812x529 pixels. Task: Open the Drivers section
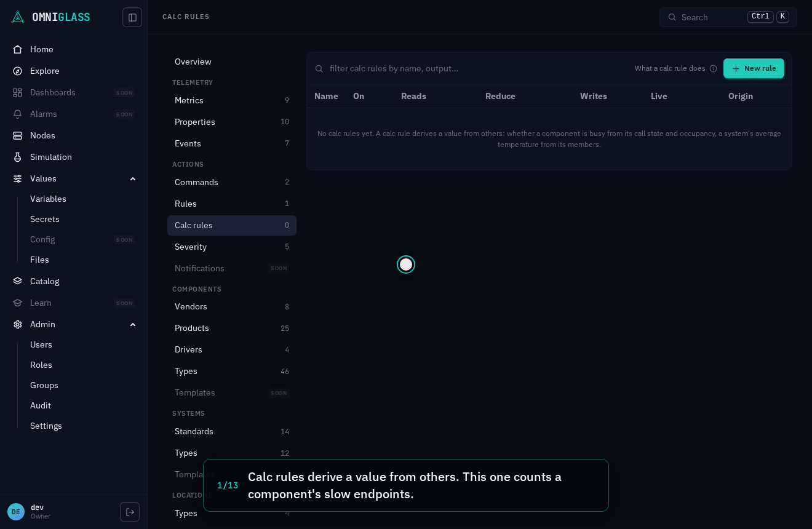pyautogui.click(x=232, y=349)
